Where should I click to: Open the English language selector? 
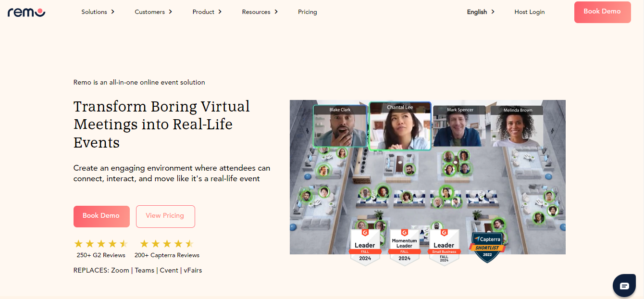tap(481, 12)
